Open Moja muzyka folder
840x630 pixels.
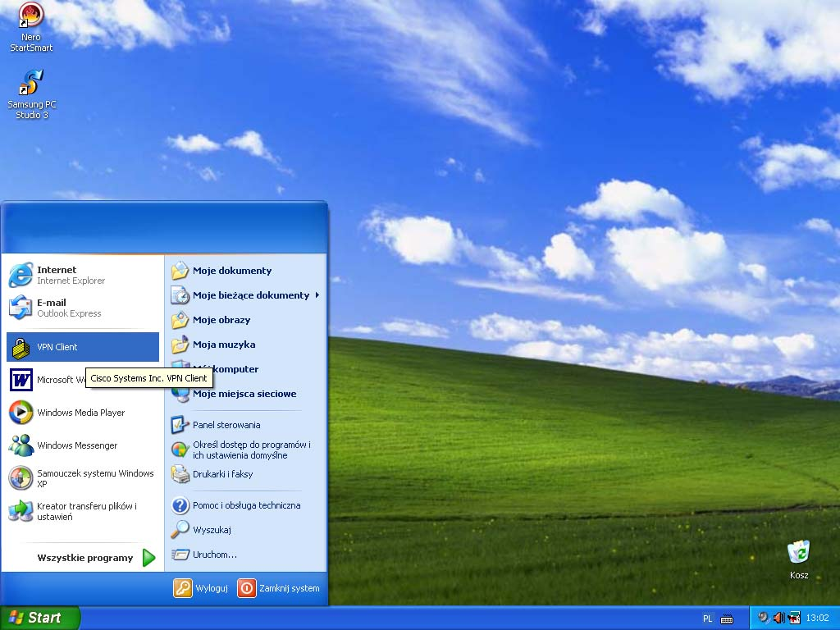pyautogui.click(x=244, y=345)
